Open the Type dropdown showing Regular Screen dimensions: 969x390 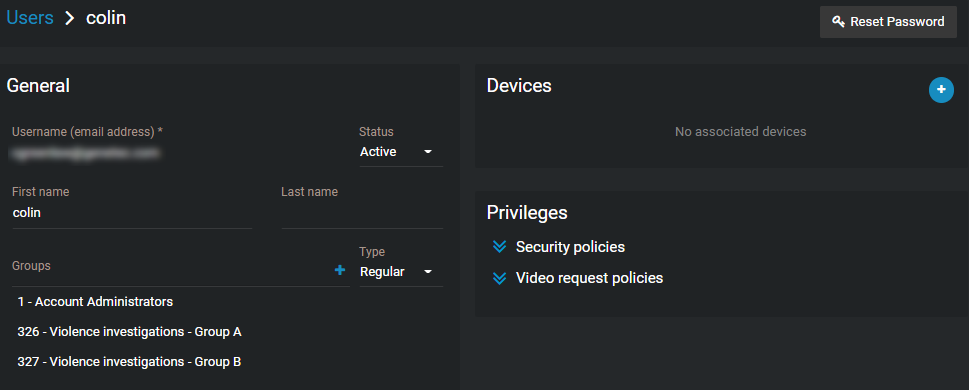(401, 272)
